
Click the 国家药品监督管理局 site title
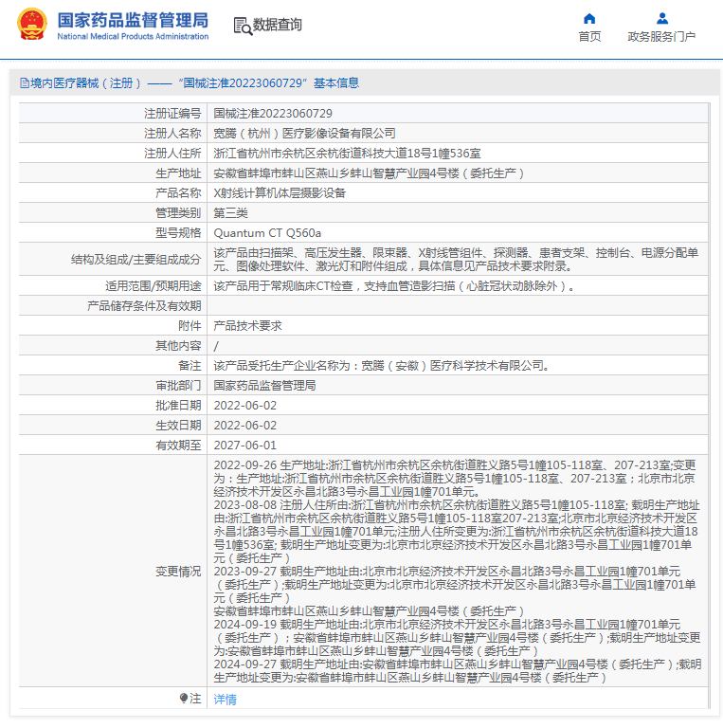point(133,21)
